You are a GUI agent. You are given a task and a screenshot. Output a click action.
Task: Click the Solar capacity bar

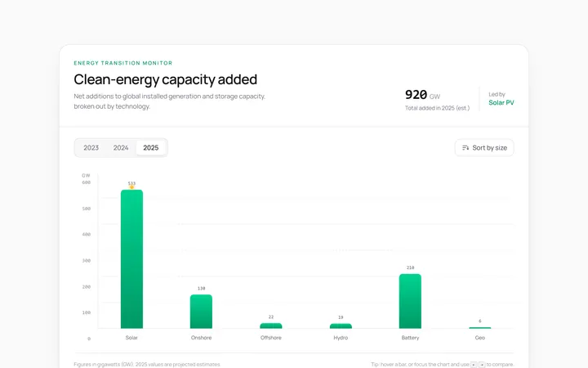pyautogui.click(x=131, y=259)
